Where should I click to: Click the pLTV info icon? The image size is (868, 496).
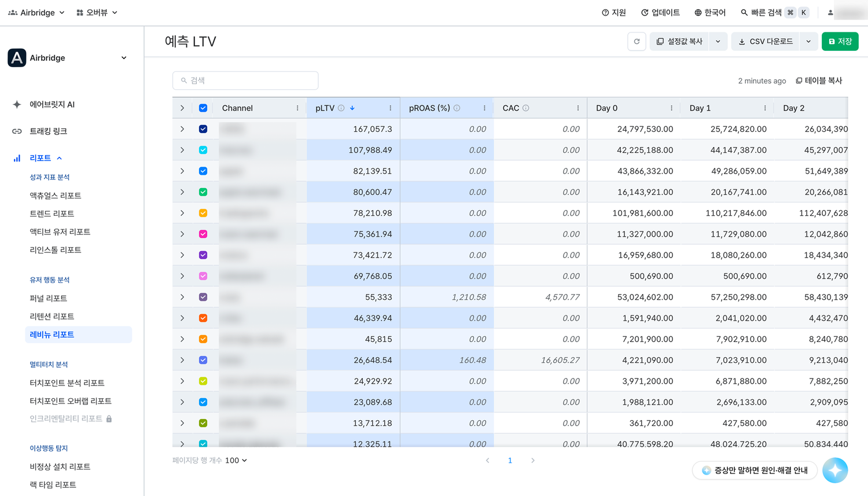coord(341,108)
